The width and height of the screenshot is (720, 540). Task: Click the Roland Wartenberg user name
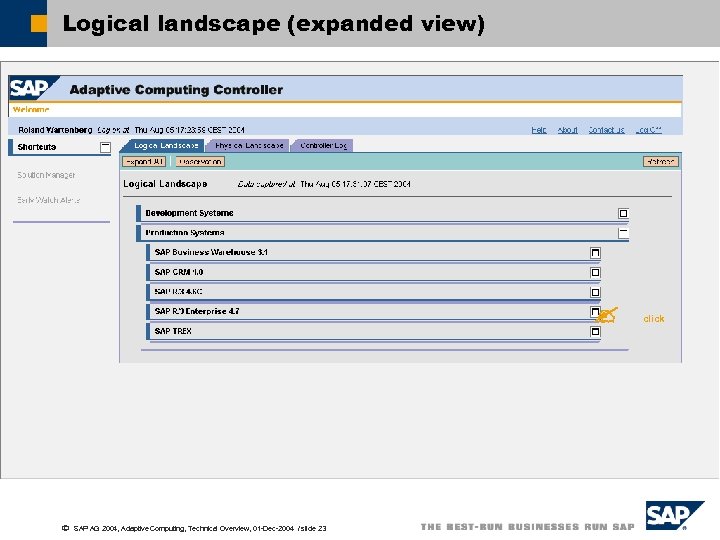pos(55,130)
